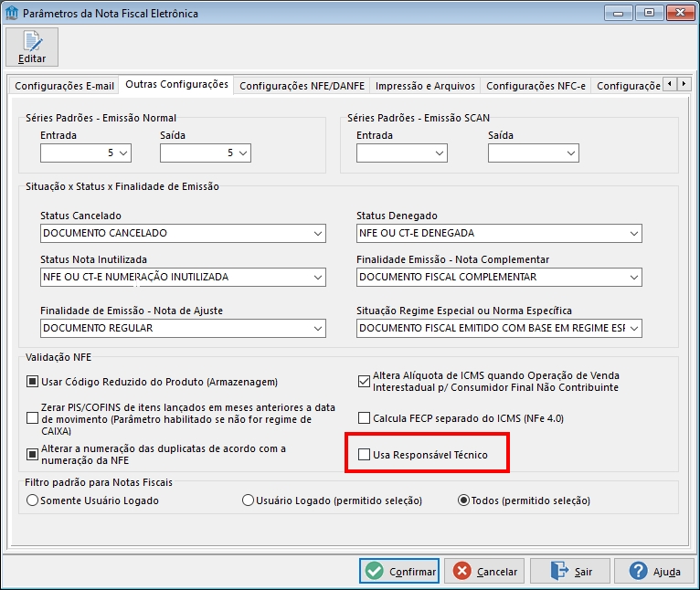Image resolution: width=700 pixels, height=590 pixels.
Task: Click Séries Padrões - Emissão Normal label
Action: coord(101,118)
